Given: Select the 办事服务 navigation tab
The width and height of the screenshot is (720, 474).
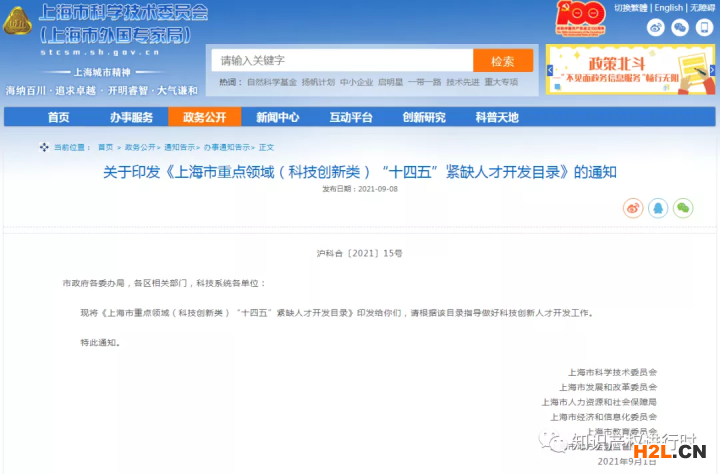Looking at the screenshot, I should coord(131,117).
